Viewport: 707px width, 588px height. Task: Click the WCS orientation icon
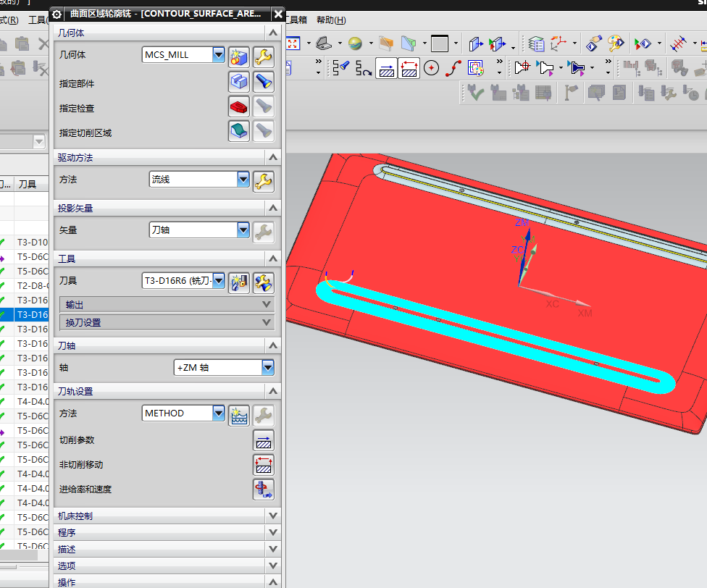pos(559,43)
